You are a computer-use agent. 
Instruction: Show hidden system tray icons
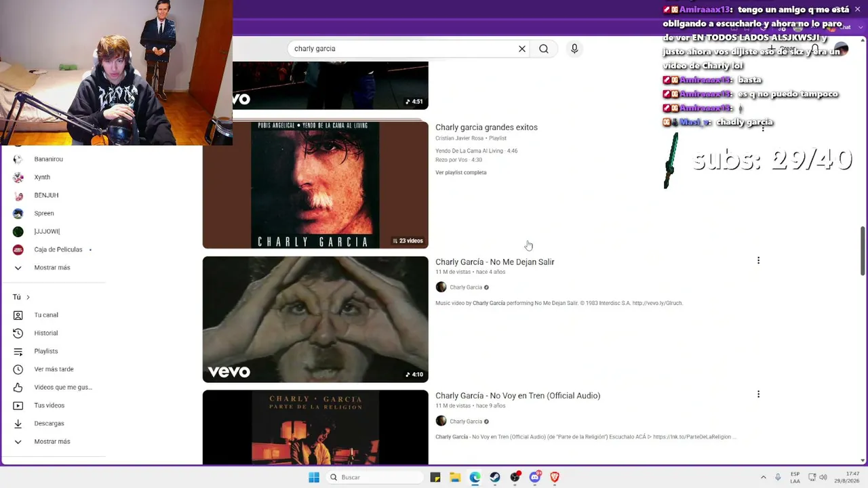point(763,477)
